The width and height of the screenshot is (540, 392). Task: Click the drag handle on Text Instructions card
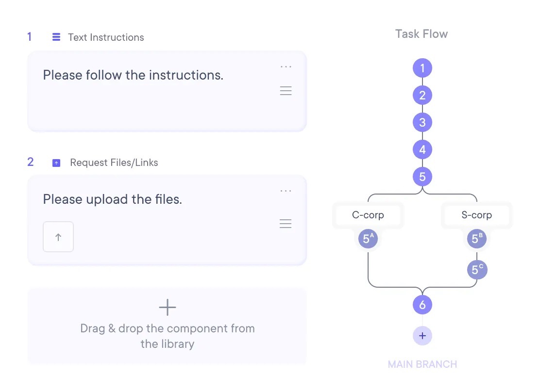(x=286, y=91)
